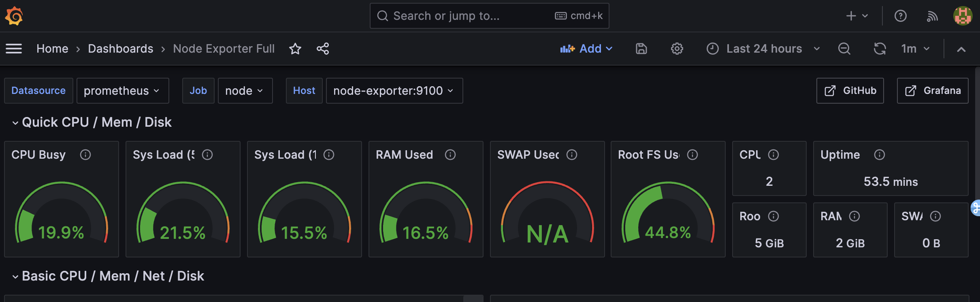Click the share dashboard icon

coord(323,49)
